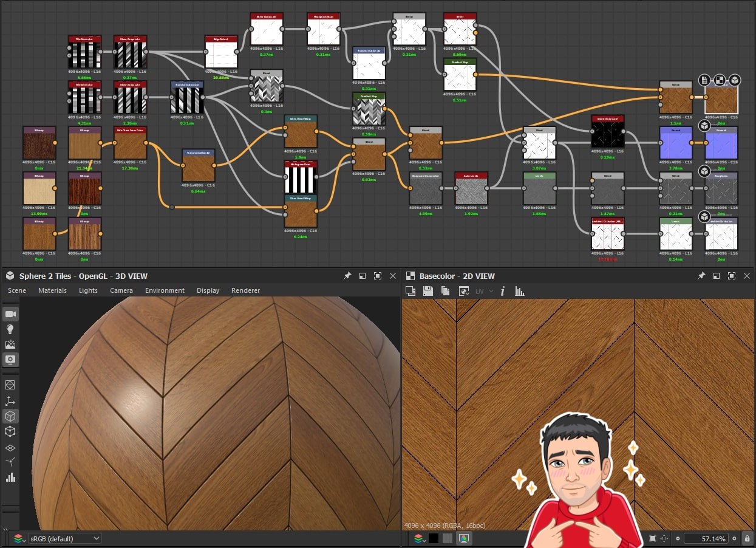Click the three-pronged icon above the sidebar bar chart
The image size is (756, 548).
[x=10, y=462]
